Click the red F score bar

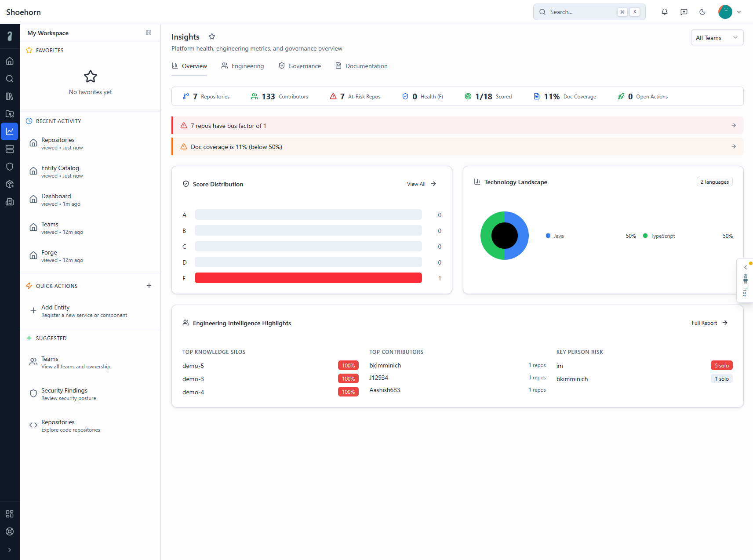tap(308, 278)
